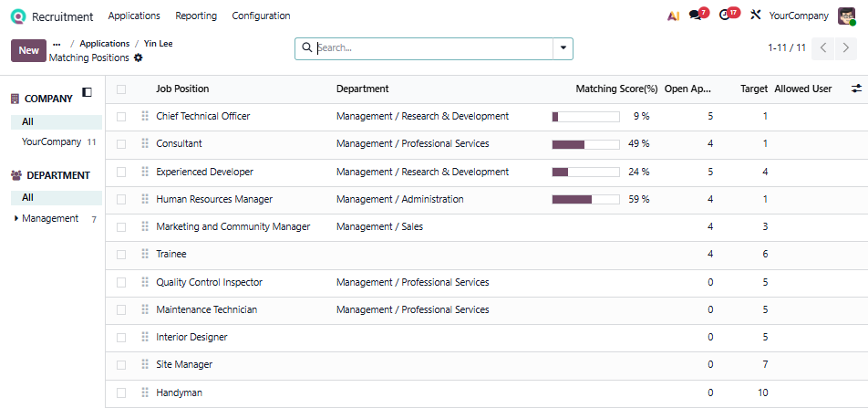Click the New button
The width and height of the screenshot is (868, 408).
pyautogui.click(x=28, y=50)
